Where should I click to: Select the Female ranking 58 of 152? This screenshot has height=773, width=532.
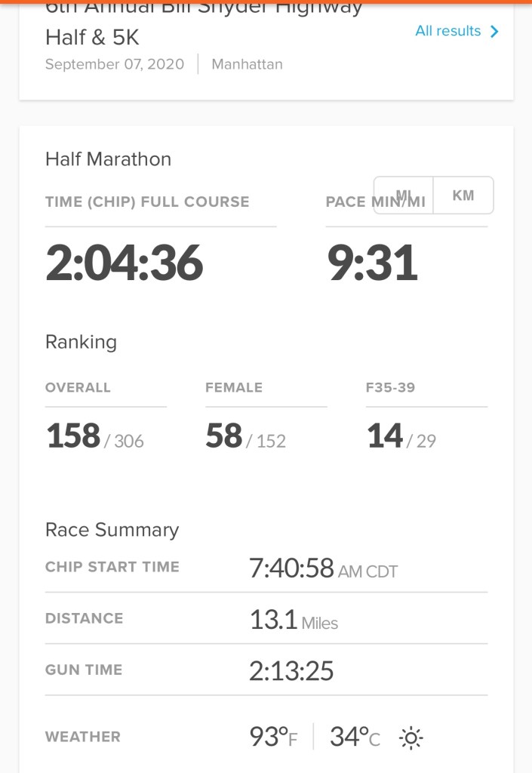pyautogui.click(x=245, y=437)
